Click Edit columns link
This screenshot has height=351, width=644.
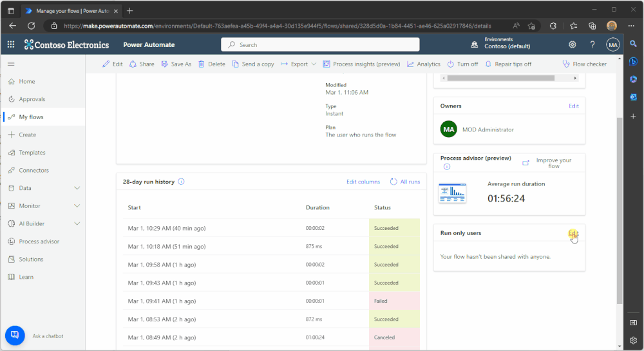363,182
